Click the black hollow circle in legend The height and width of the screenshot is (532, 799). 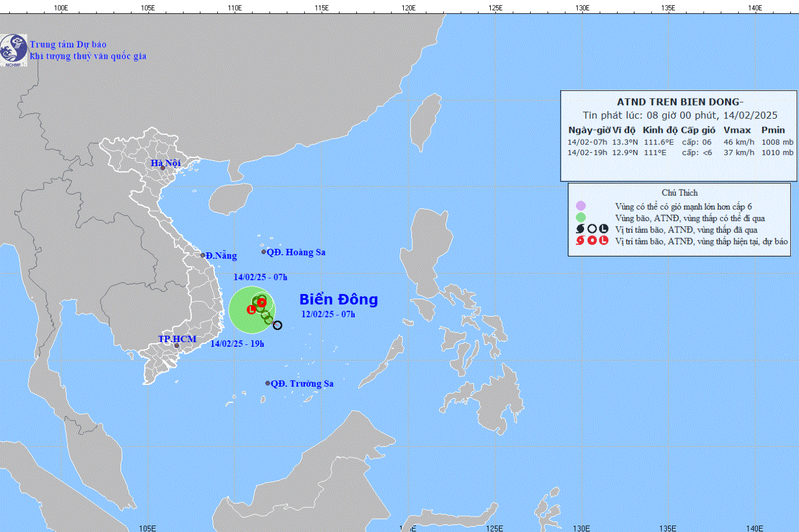coord(592,229)
